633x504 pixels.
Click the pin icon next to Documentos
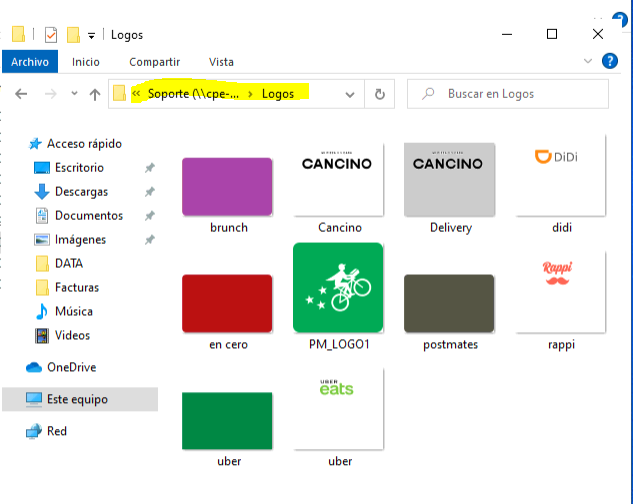(x=150, y=216)
